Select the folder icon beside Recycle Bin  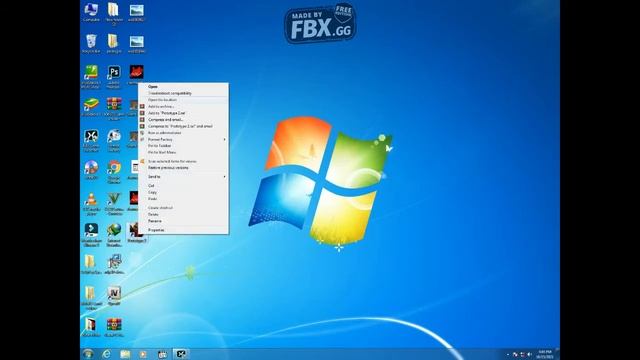pyautogui.click(x=113, y=44)
